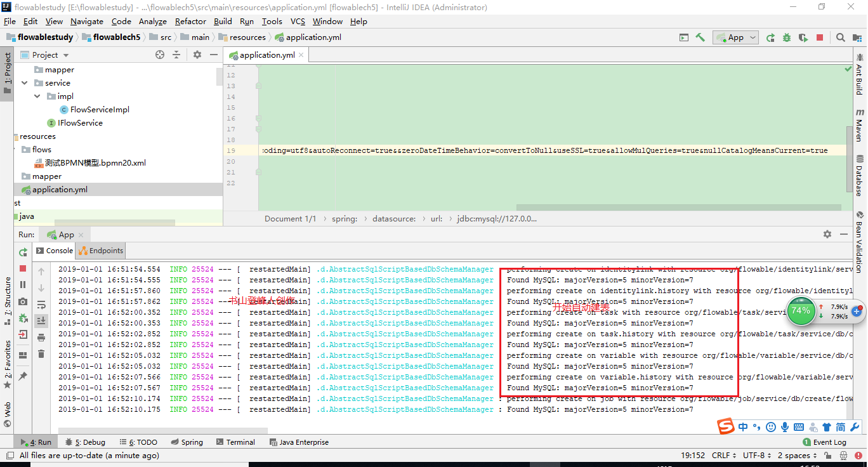Click the locate-file target icon in Project panel
The image size is (868, 467).
click(x=160, y=55)
